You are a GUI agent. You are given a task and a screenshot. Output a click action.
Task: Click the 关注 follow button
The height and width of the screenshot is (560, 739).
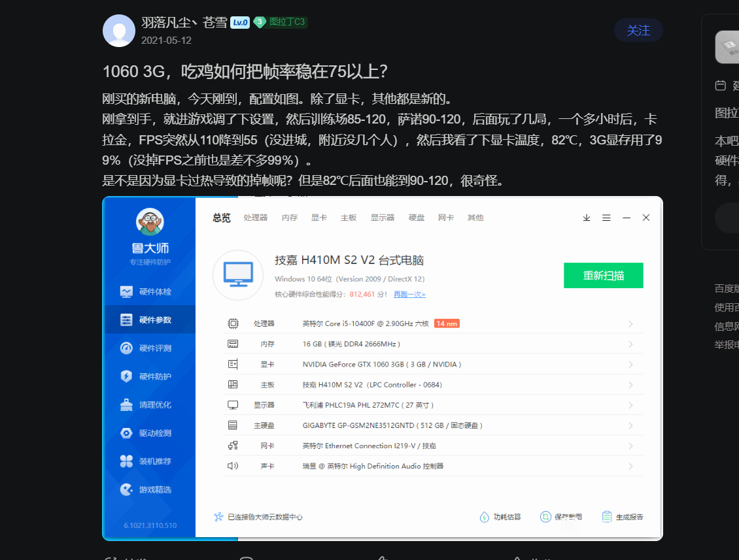pyautogui.click(x=638, y=31)
